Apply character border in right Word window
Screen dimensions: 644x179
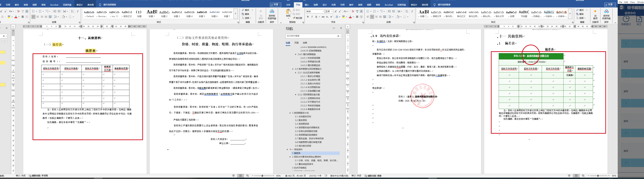point(361,12)
